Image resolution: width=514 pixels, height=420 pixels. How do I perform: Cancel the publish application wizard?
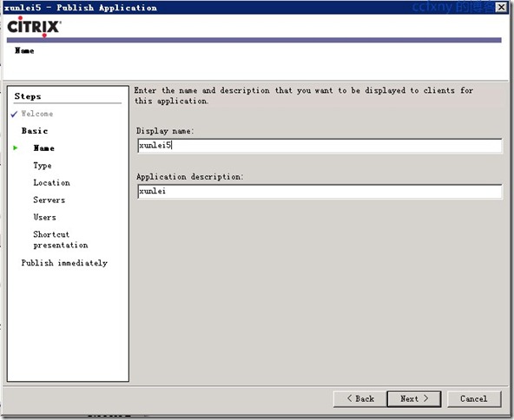474,399
